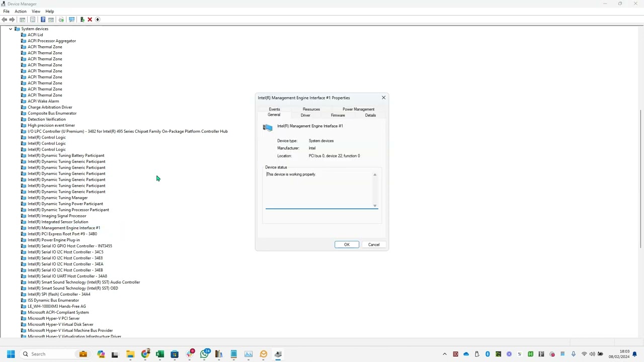Switch to the Power Management tab
The height and width of the screenshot is (362, 644).
click(358, 109)
